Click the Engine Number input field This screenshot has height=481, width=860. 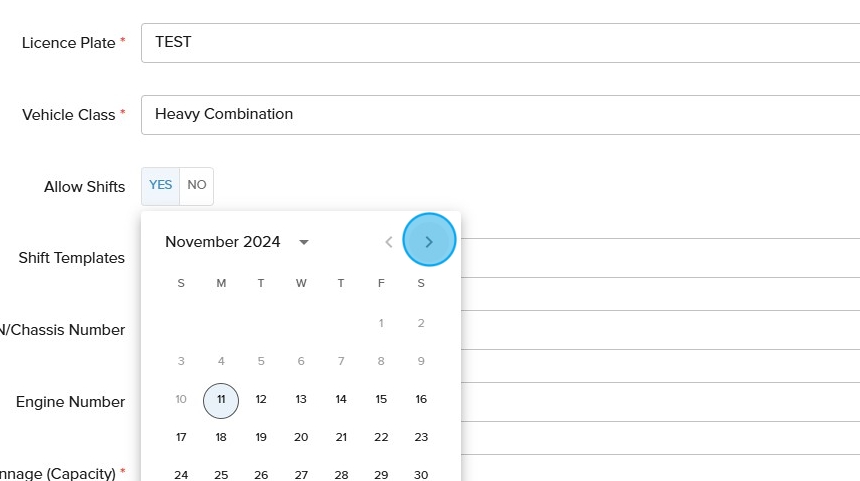click(x=660, y=402)
